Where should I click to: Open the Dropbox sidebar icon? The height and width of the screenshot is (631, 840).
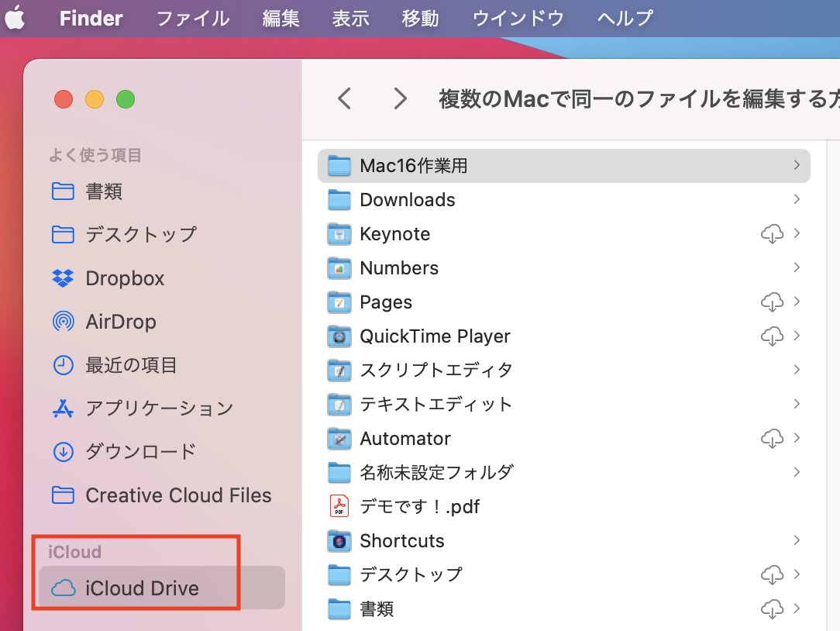[x=63, y=278]
